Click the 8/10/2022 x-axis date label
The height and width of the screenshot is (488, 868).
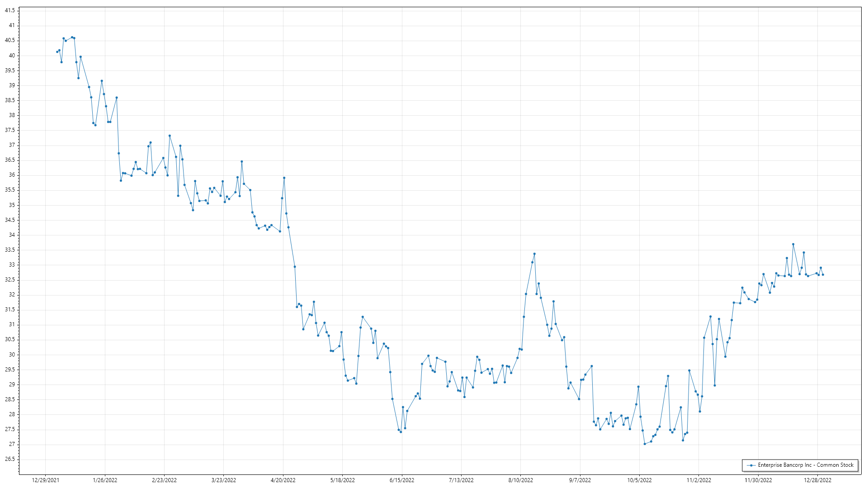[520, 480]
